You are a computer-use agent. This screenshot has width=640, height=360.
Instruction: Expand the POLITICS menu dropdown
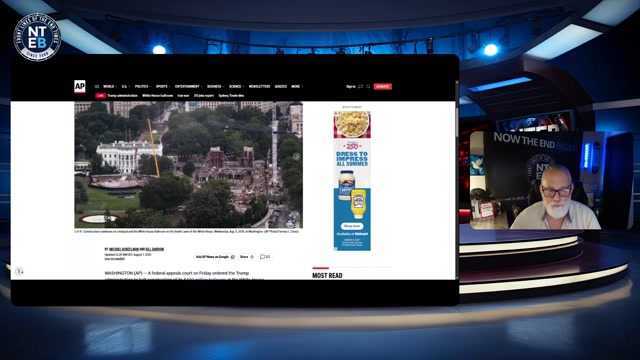click(x=143, y=87)
